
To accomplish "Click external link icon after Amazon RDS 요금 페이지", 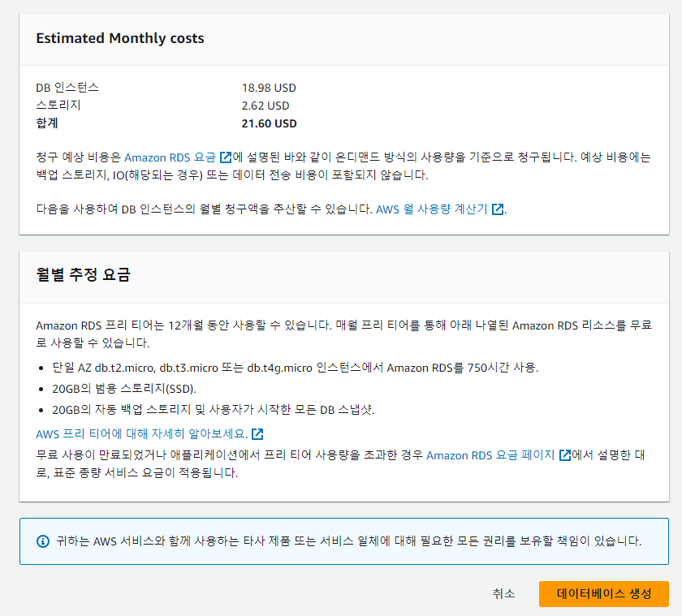I will pyautogui.click(x=564, y=455).
